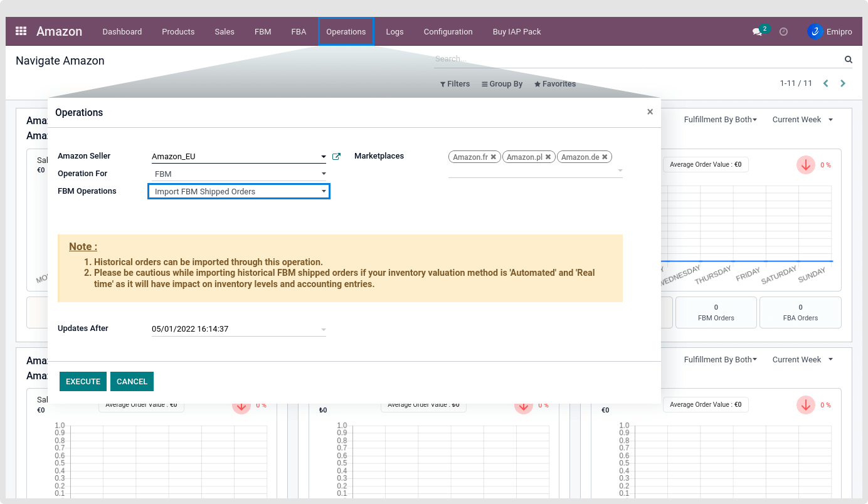
Task: Open the Current Week period dropdown
Action: (x=802, y=120)
